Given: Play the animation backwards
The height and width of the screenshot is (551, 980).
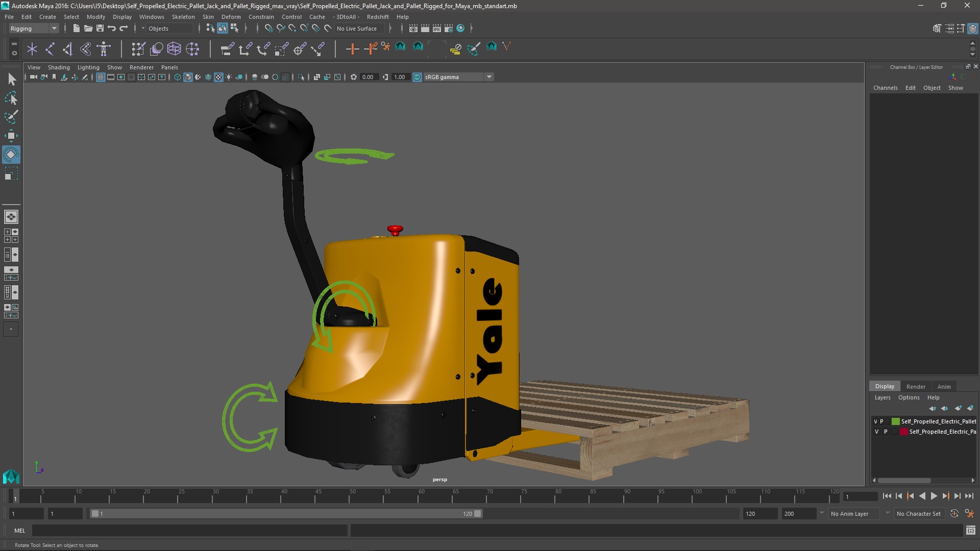Looking at the screenshot, I should (922, 496).
